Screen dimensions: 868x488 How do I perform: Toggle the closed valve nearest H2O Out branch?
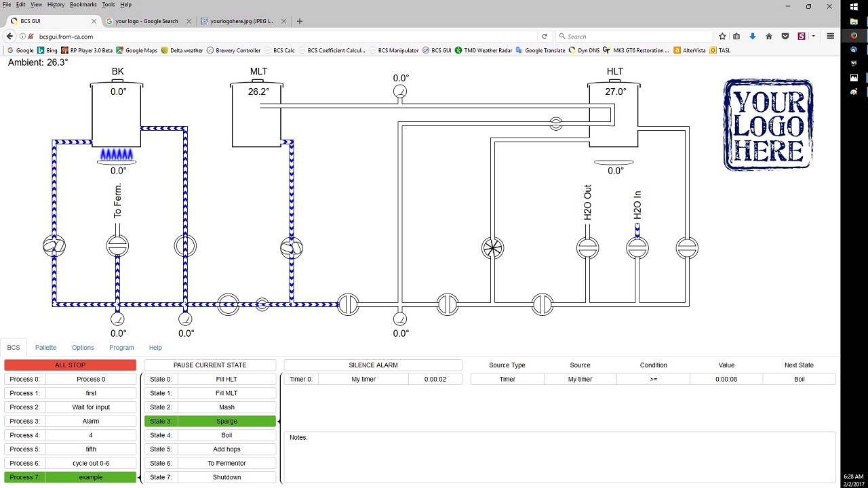tap(542, 304)
